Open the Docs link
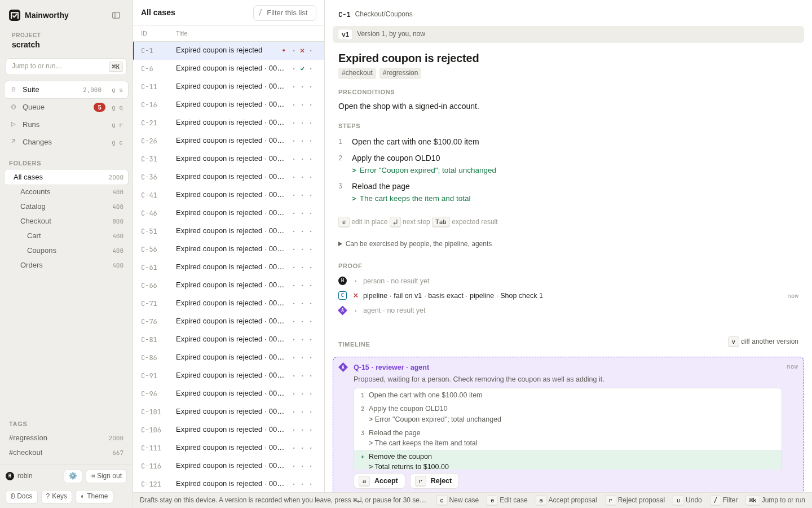Screen dimensions: 812x508 pos(21,496)
